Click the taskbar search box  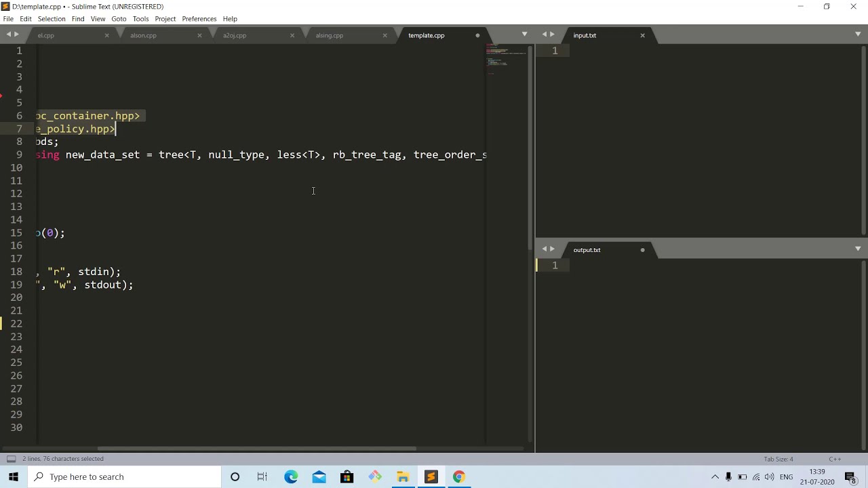click(x=124, y=476)
